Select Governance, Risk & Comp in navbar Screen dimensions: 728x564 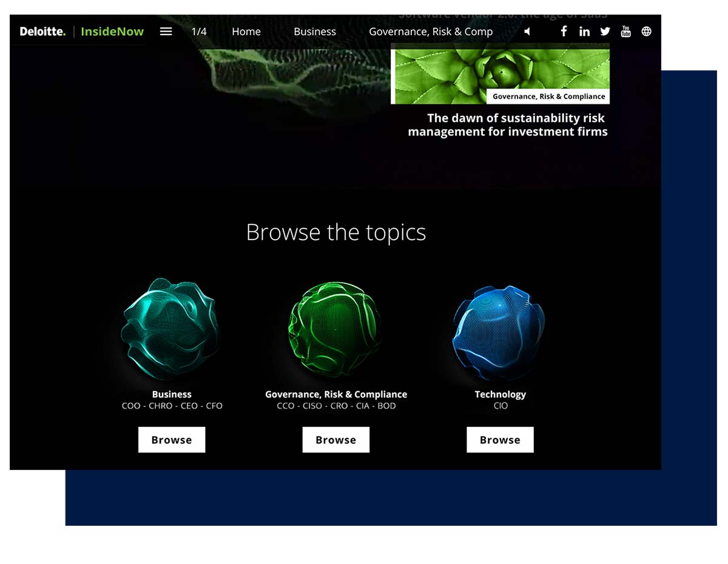pyautogui.click(x=431, y=32)
